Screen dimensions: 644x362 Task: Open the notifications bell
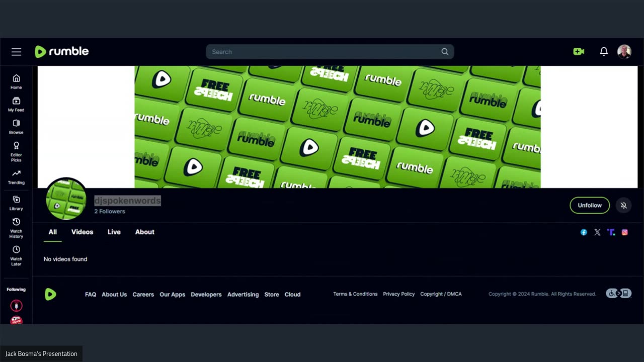click(x=604, y=51)
